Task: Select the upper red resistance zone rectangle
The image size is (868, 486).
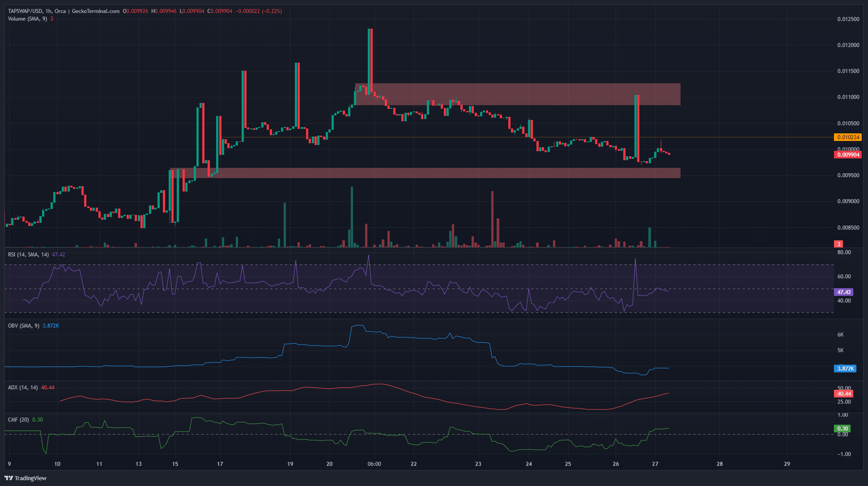Action: [x=518, y=94]
